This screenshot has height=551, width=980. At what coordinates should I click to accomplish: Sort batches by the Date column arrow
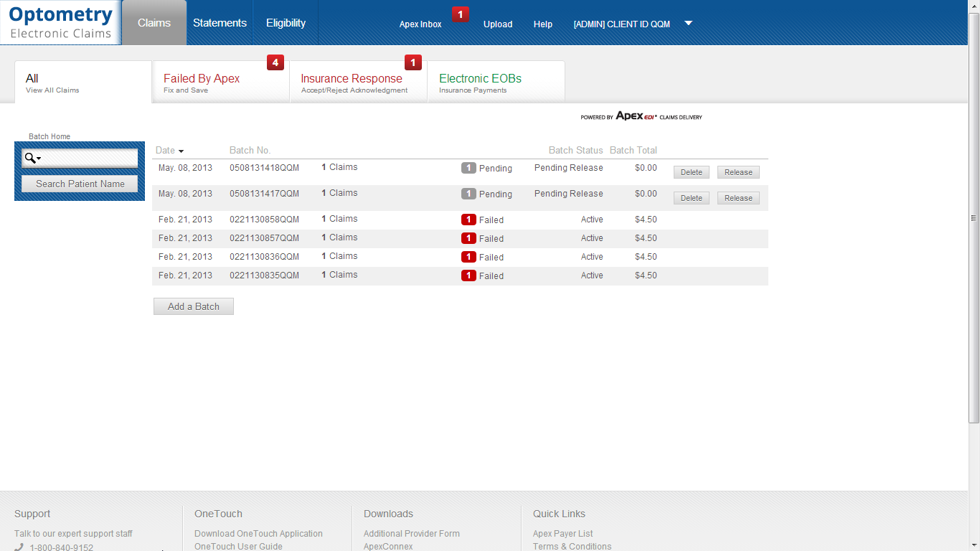(181, 151)
